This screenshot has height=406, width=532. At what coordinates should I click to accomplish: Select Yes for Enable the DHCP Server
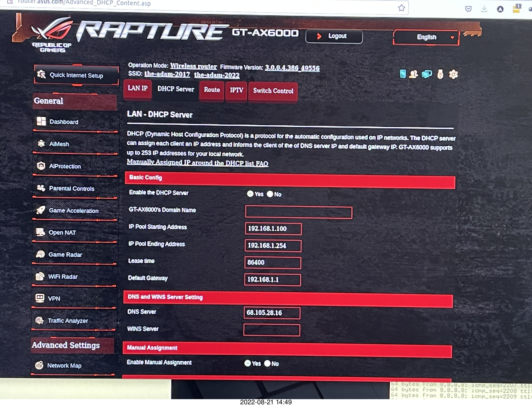pos(250,194)
